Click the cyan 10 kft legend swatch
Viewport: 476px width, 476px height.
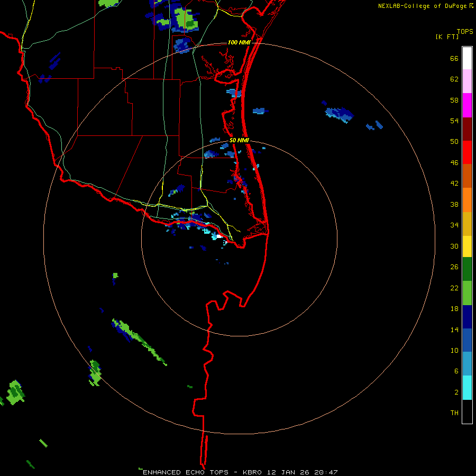(467, 388)
